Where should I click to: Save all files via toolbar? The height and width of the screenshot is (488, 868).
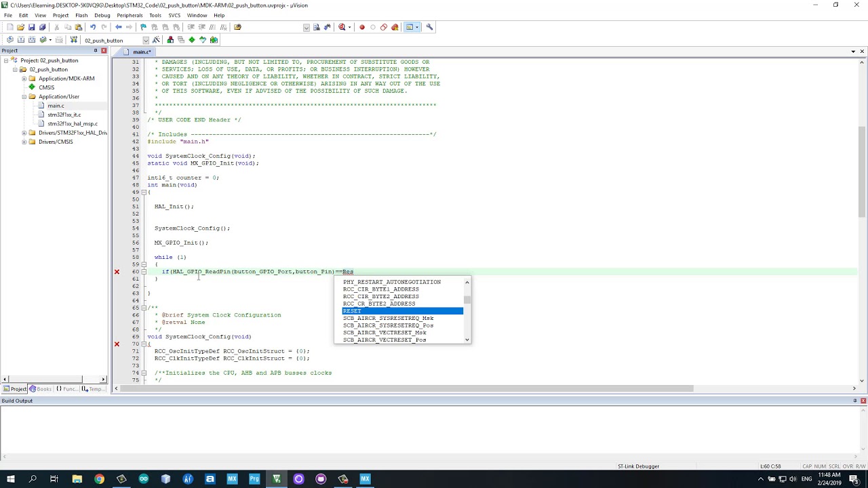point(42,27)
